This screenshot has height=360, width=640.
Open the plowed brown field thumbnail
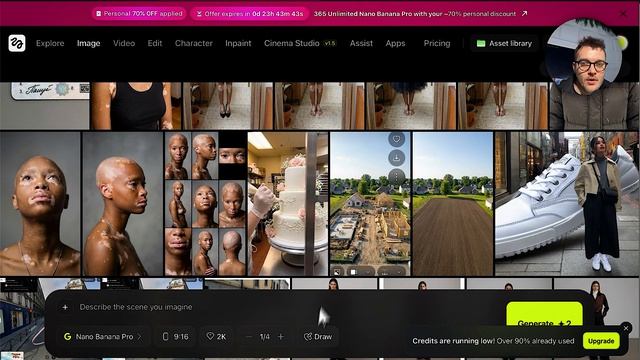pyautogui.click(x=453, y=203)
